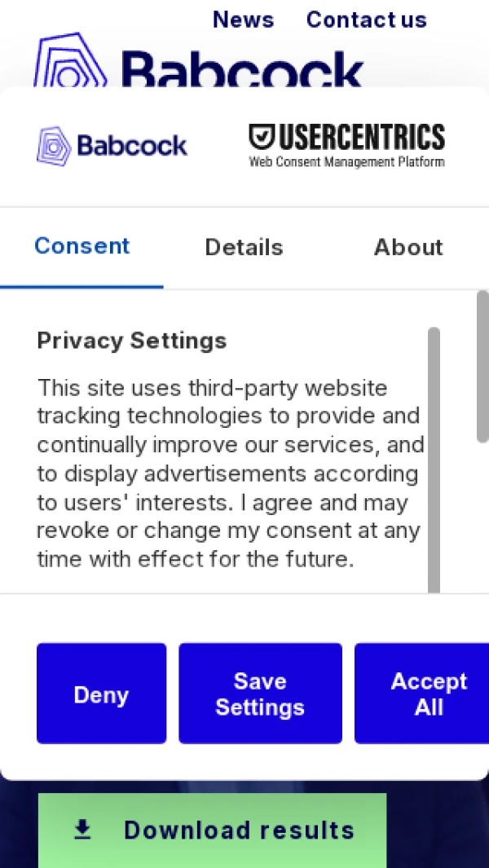Accept all cookies with Accept All

(429, 694)
